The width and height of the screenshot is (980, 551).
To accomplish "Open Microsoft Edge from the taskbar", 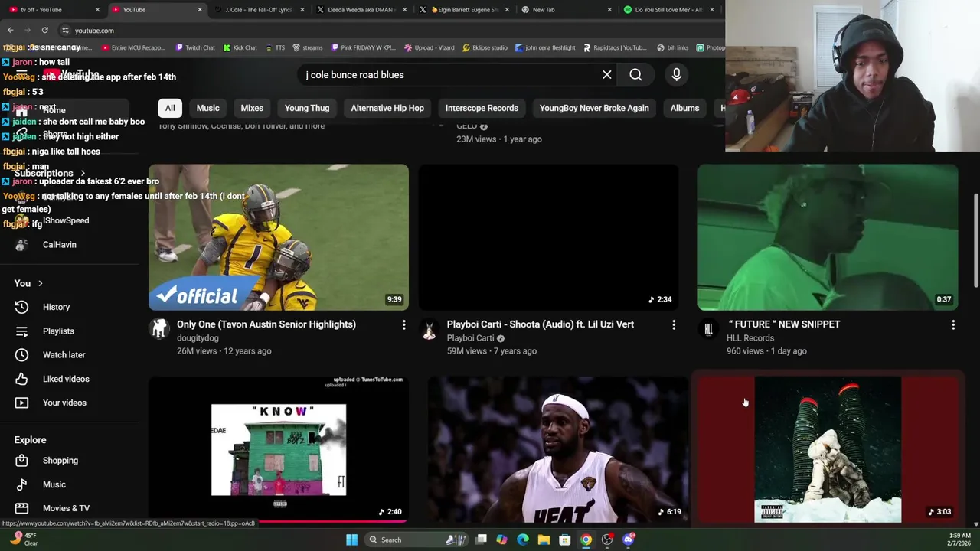I will [522, 540].
